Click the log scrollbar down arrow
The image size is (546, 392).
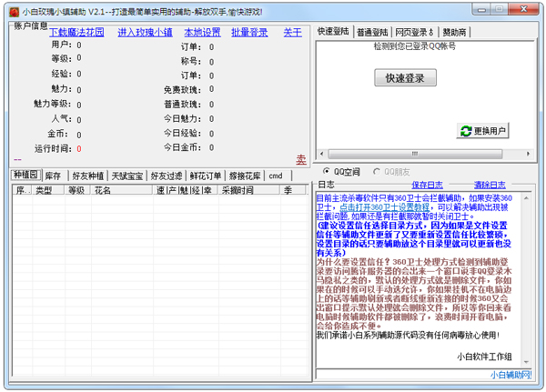pyautogui.click(x=526, y=362)
